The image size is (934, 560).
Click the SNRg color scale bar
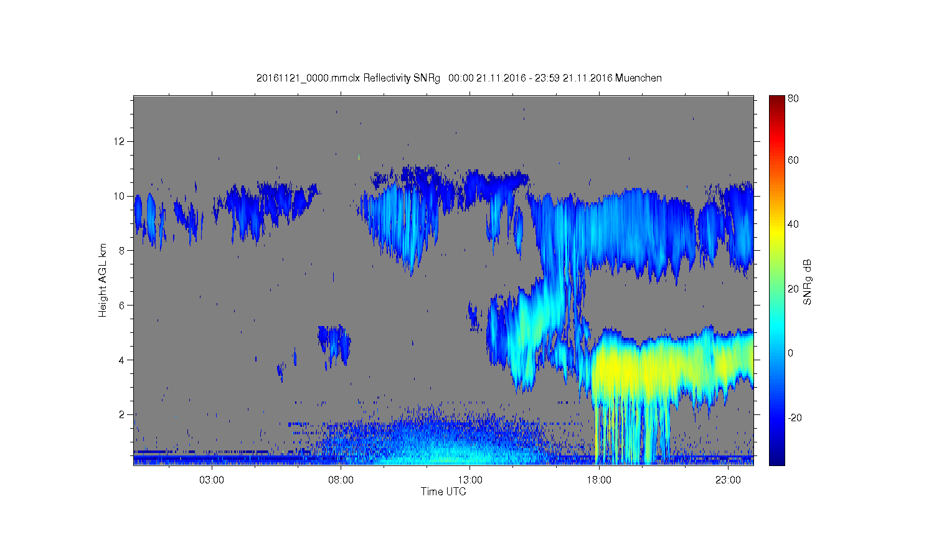tap(776, 280)
